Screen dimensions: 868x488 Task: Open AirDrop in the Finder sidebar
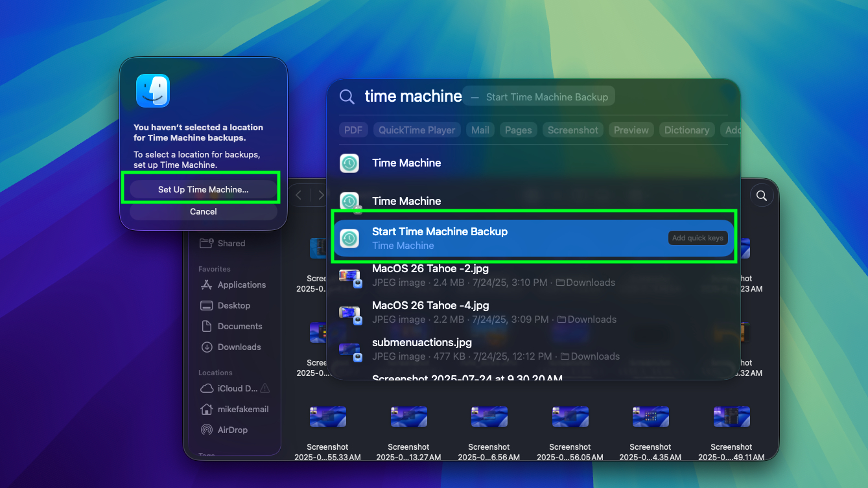224,430
